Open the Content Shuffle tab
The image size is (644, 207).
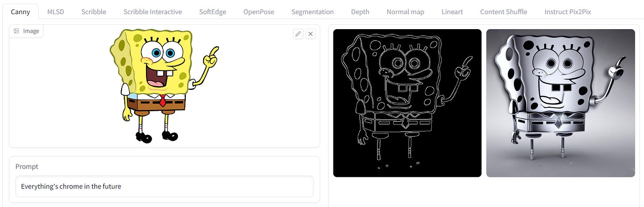(504, 12)
